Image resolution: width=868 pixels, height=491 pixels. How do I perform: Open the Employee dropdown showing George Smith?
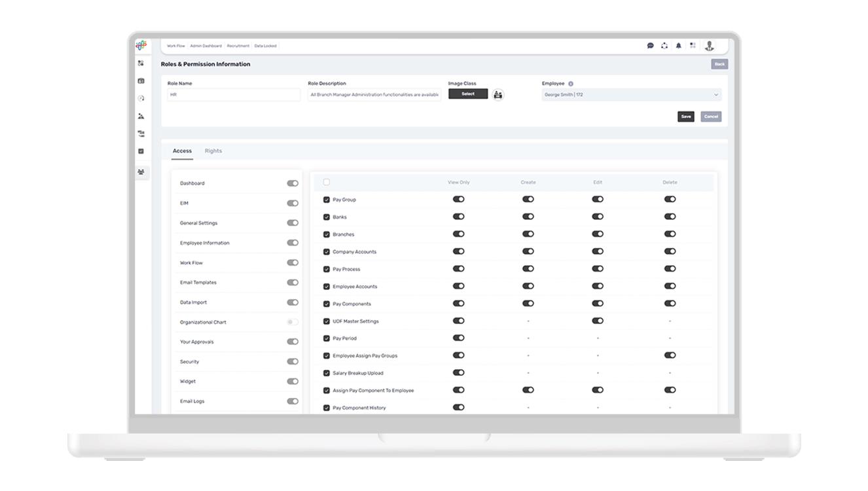(631, 95)
